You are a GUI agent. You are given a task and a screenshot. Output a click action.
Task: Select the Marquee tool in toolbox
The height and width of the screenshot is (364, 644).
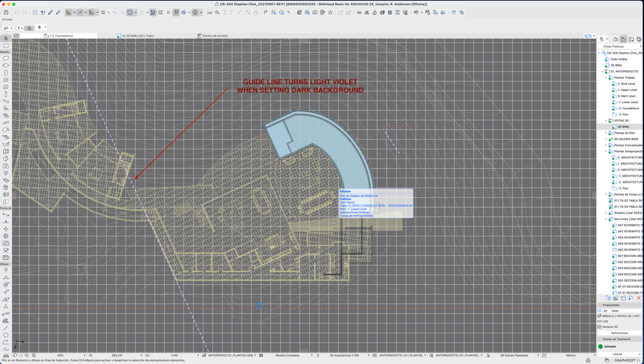tap(6, 46)
